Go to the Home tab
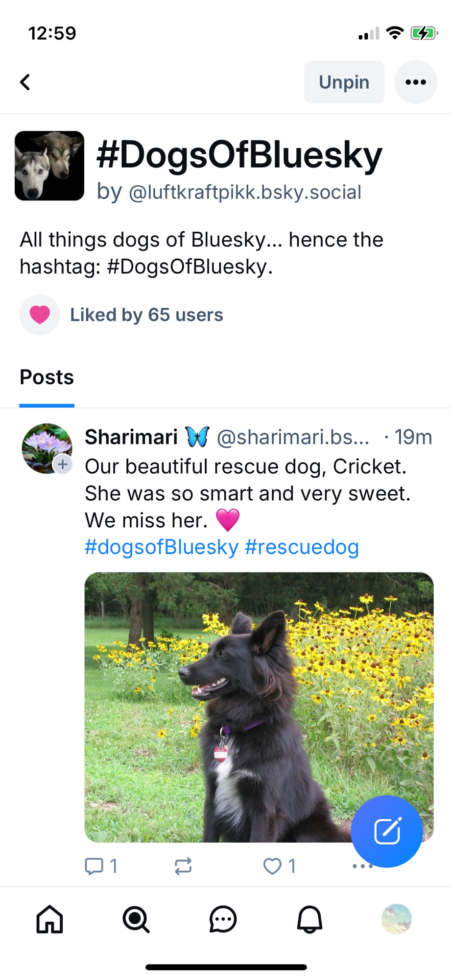This screenshot has width=452, height=980. click(50, 919)
